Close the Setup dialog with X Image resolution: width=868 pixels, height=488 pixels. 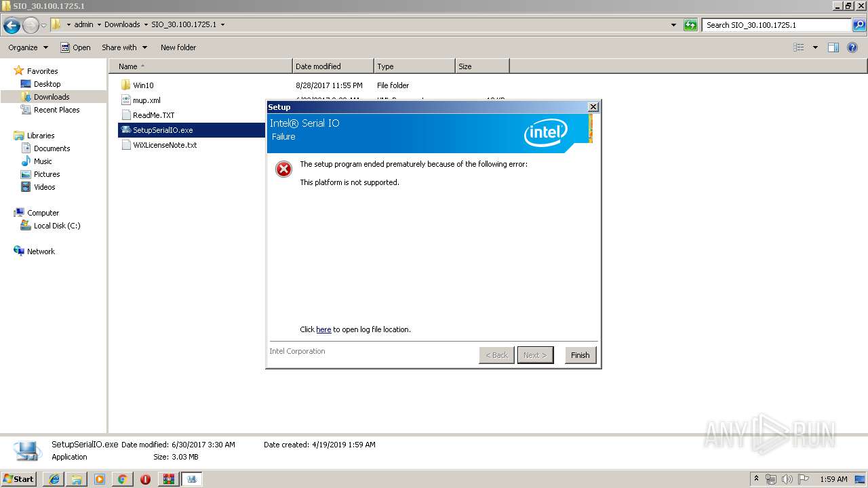point(593,107)
